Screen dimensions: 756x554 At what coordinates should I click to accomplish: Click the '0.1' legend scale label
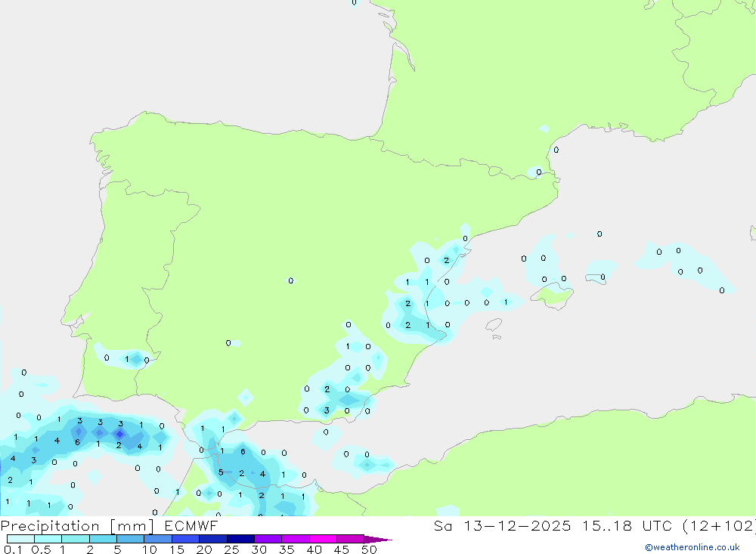[13, 549]
